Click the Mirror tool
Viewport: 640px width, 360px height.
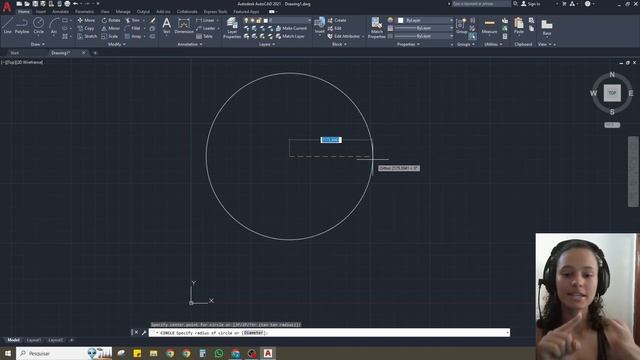click(111, 28)
